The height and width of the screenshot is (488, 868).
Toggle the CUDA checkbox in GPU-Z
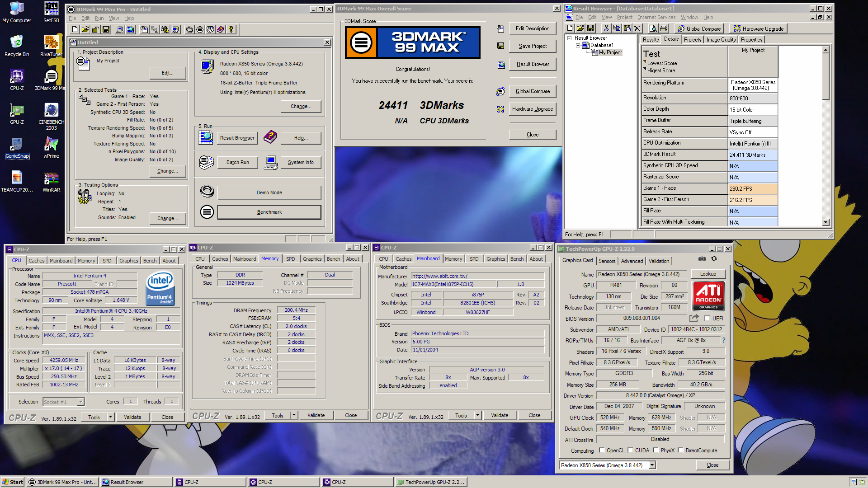(x=630, y=450)
